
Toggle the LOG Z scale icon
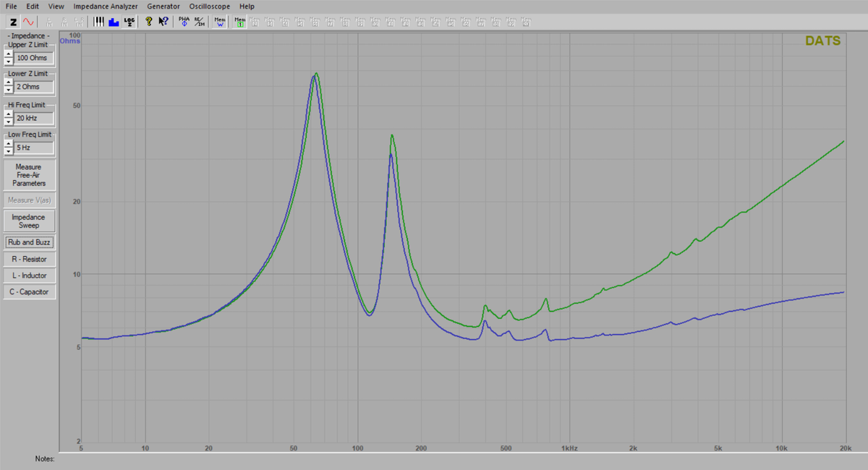[129, 22]
